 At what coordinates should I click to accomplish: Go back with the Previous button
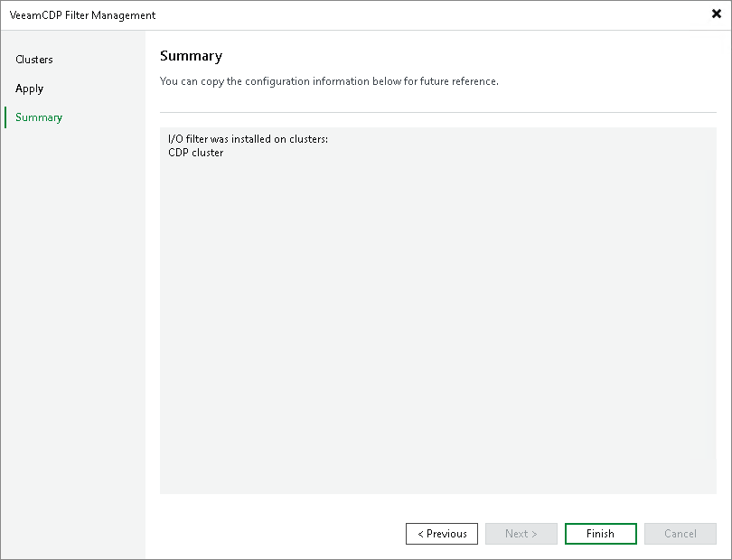pos(442,534)
